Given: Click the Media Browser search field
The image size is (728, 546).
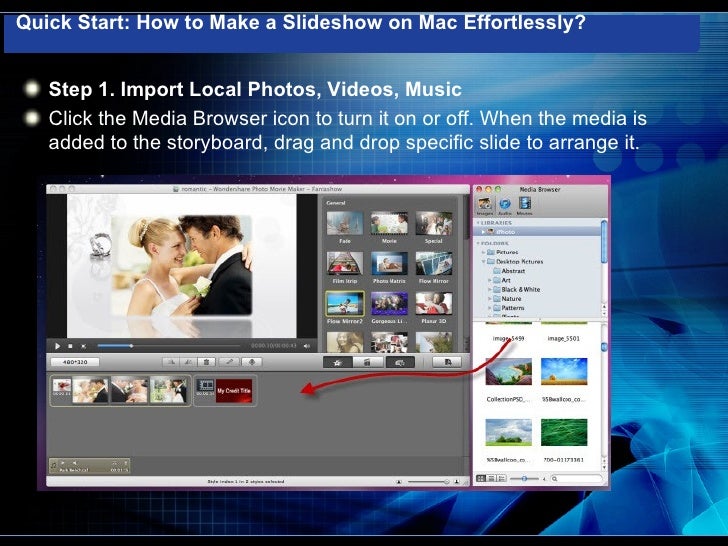Looking at the screenshot, I should (576, 478).
